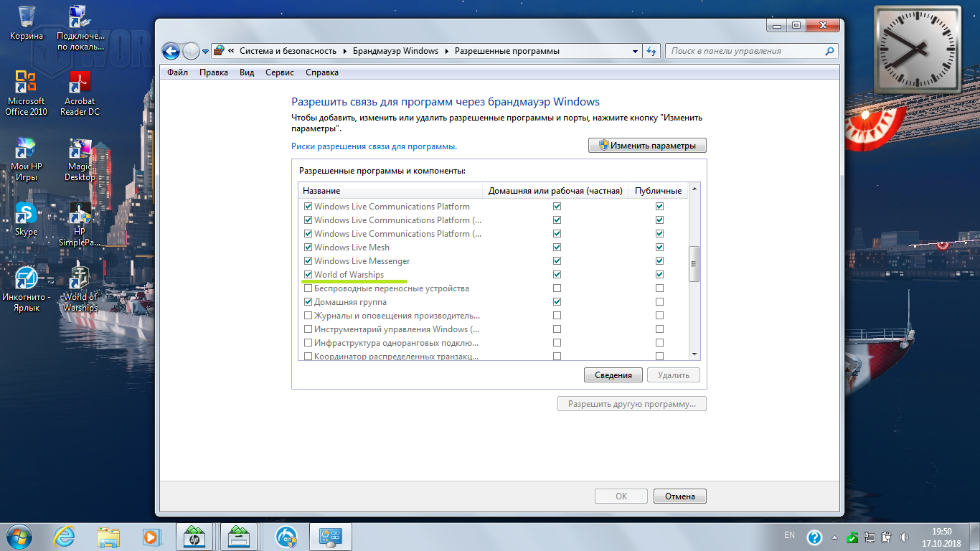Open Magic Desktop shortcut
This screenshot has height=551, width=980.
(80, 159)
